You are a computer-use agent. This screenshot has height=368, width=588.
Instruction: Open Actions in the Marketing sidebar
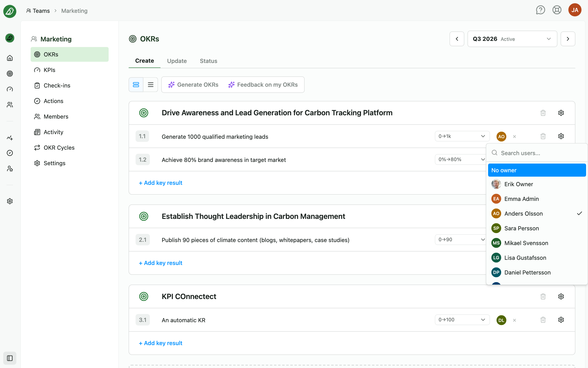coord(70,101)
